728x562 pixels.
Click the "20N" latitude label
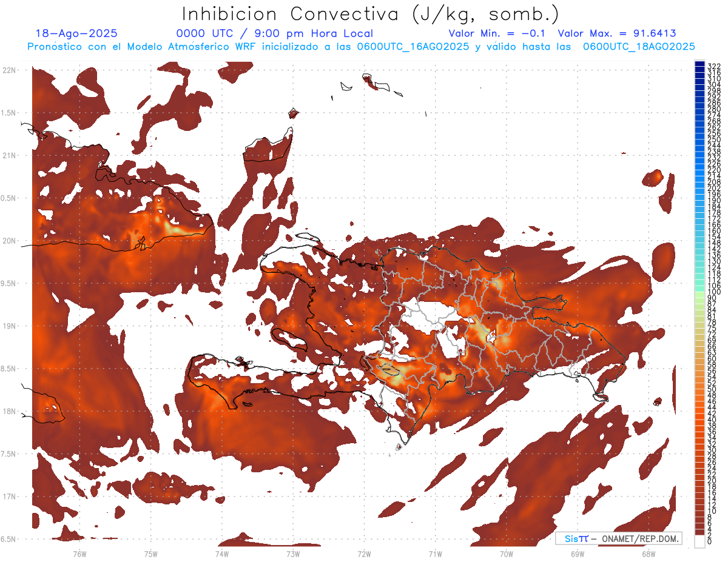(x=9, y=241)
